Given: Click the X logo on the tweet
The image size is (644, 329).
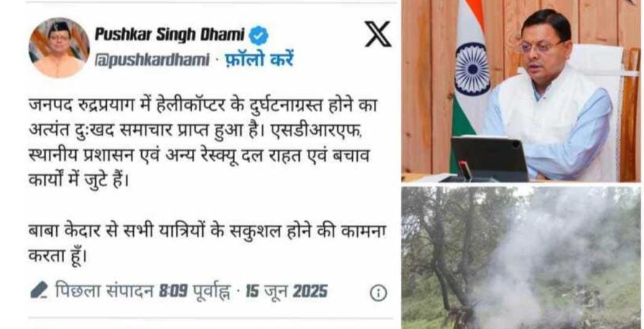Looking at the screenshot, I should [x=378, y=34].
